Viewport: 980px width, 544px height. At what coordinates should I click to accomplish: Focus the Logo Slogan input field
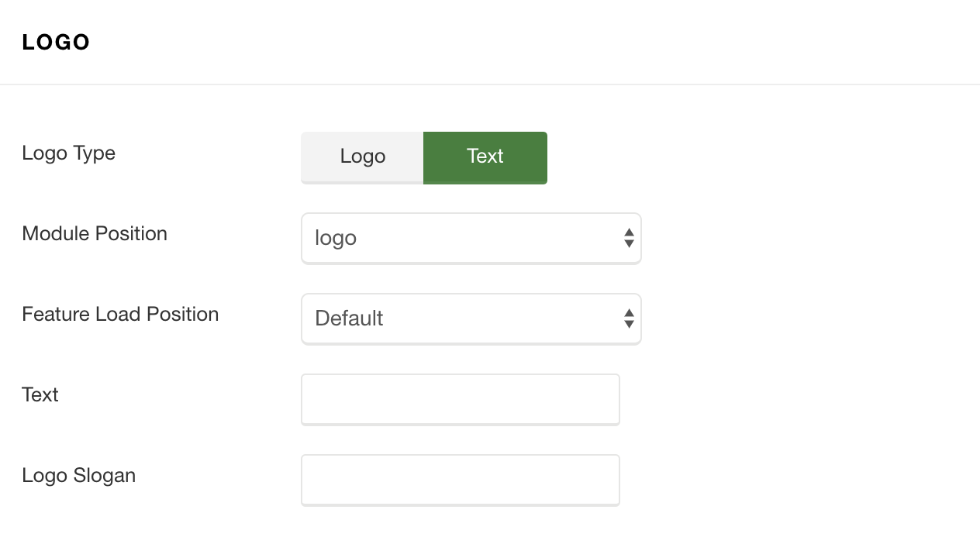pos(461,480)
